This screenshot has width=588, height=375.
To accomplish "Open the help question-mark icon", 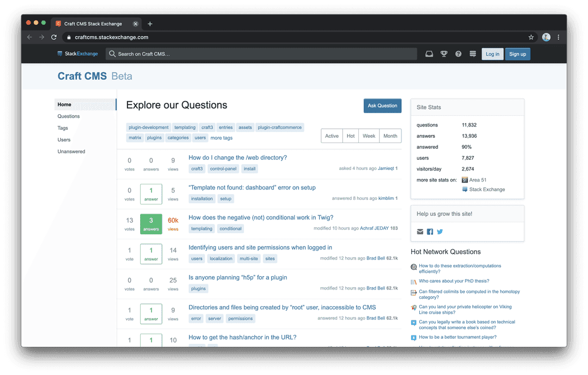I will (458, 54).
